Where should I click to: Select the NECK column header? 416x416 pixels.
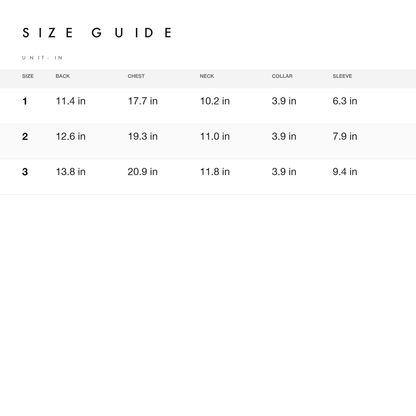(207, 76)
